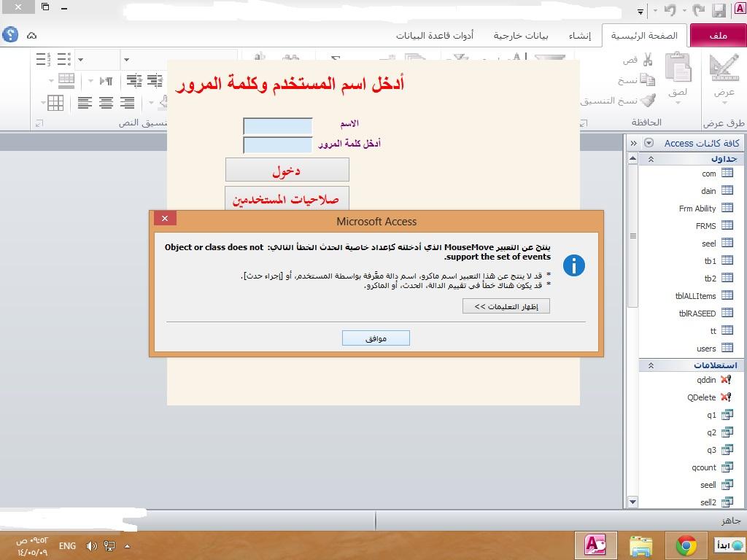Viewport: 747px width, 560px height.
Task: Click the navigation pane scrollbar down arrow
Action: [632, 502]
